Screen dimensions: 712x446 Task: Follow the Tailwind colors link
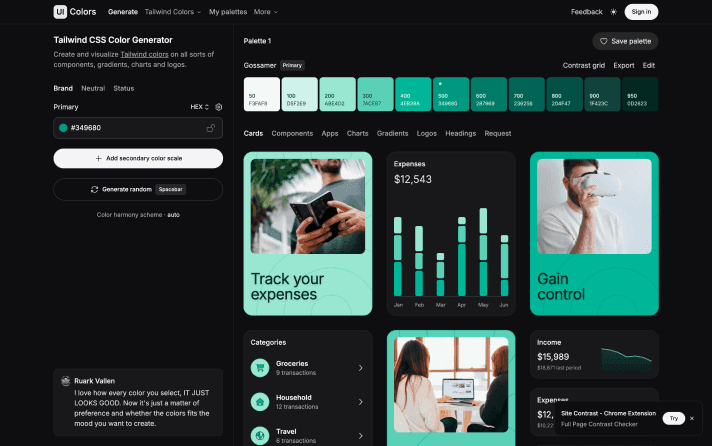[x=144, y=55]
